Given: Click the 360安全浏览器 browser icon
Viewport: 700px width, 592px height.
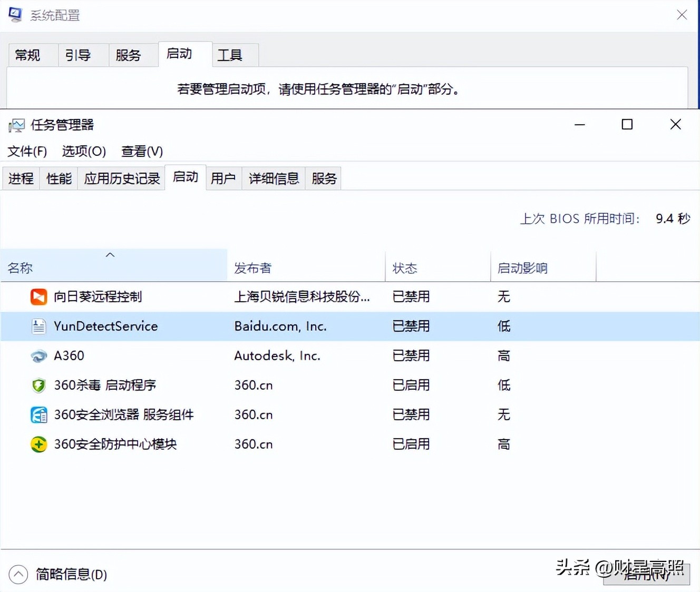Looking at the screenshot, I should click(38, 415).
